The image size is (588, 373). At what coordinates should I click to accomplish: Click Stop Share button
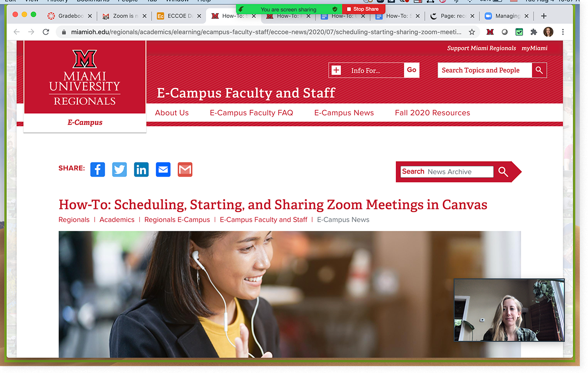tap(363, 9)
